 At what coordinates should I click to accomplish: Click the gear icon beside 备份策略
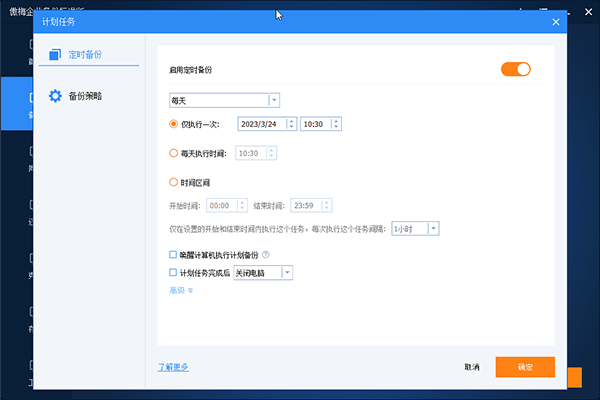pyautogui.click(x=56, y=96)
